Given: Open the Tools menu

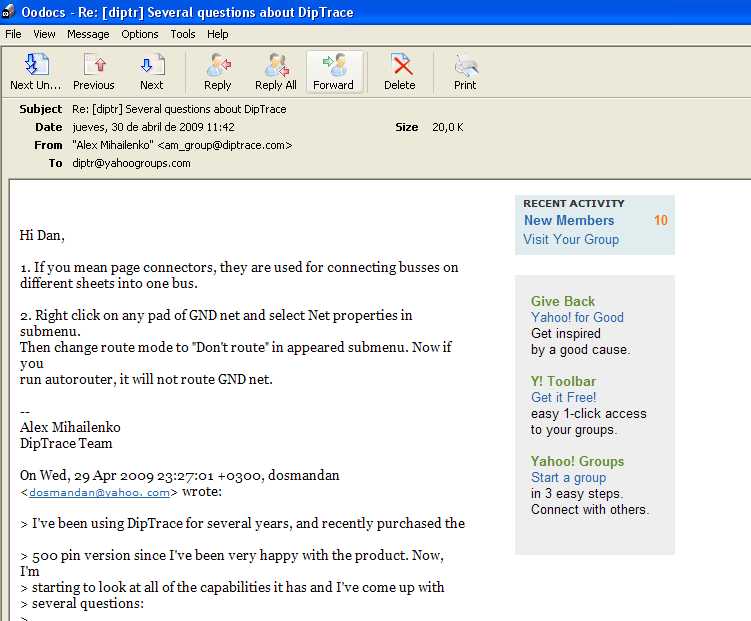Looking at the screenshot, I should point(183,34).
